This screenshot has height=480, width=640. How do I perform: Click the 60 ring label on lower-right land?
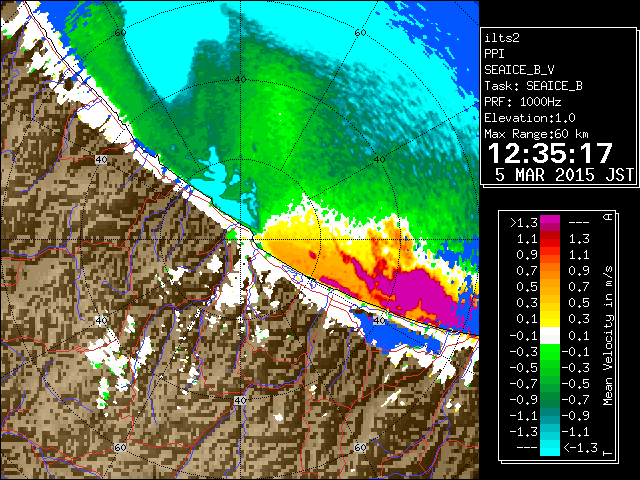(x=360, y=447)
